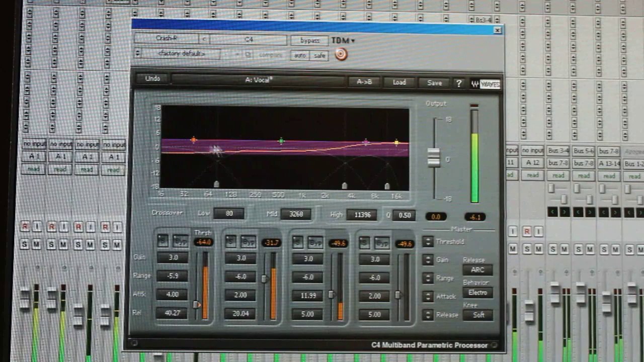Click the High crossover field showing 11396

click(362, 215)
